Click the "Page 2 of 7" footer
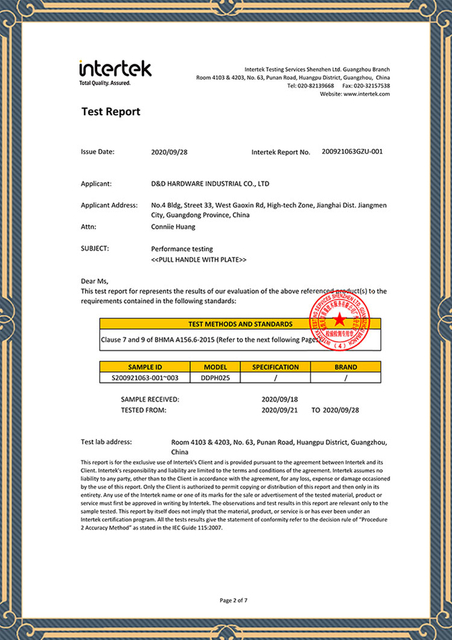The width and height of the screenshot is (452, 640). (x=234, y=600)
